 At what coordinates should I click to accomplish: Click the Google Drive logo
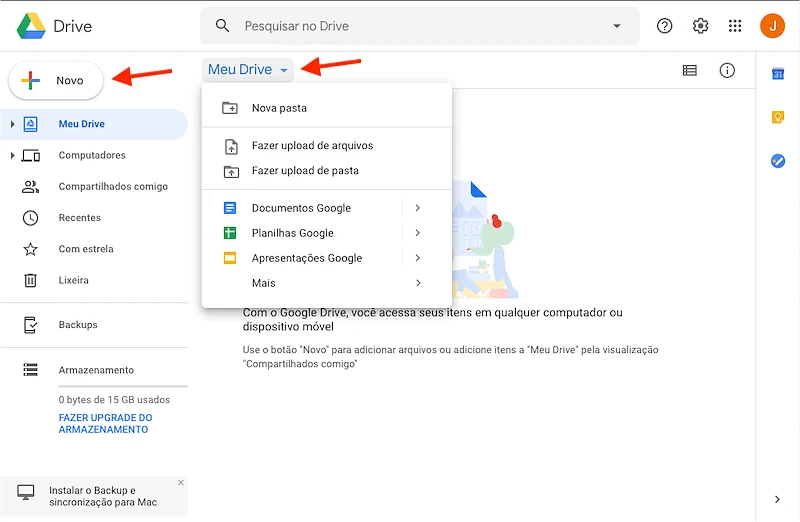(31, 26)
